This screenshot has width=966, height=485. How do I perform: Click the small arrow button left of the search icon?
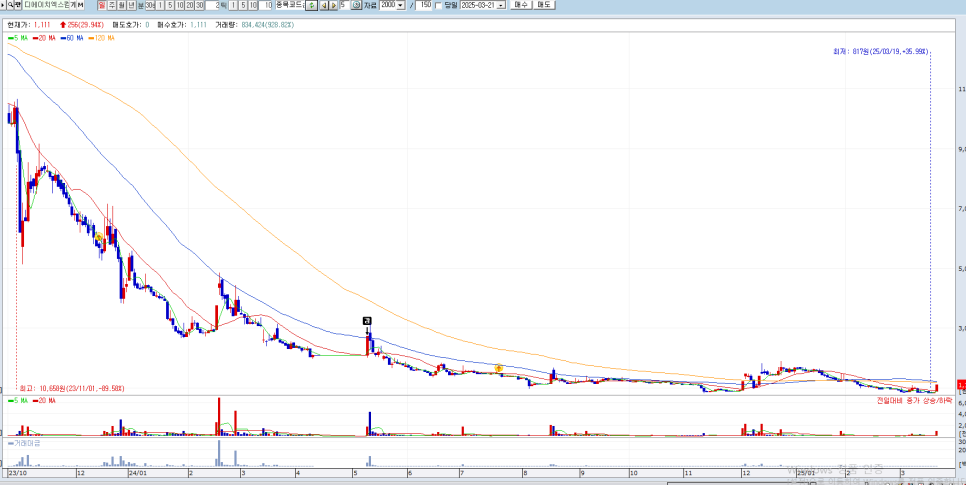click(x=4, y=5)
